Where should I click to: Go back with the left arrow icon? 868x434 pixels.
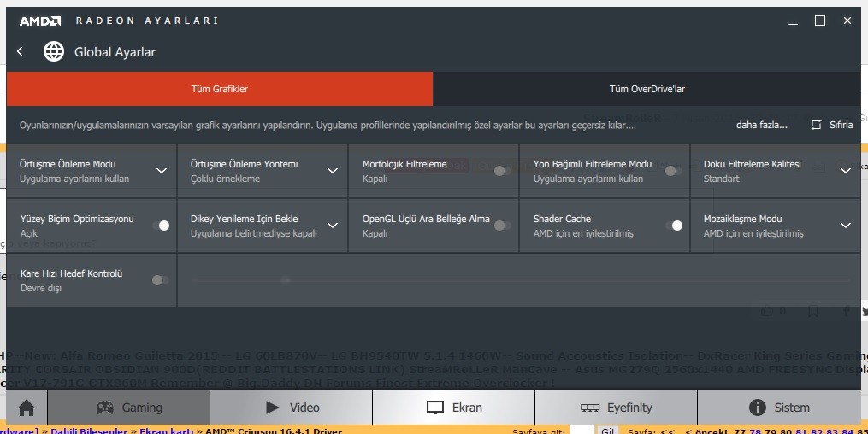click(x=20, y=51)
